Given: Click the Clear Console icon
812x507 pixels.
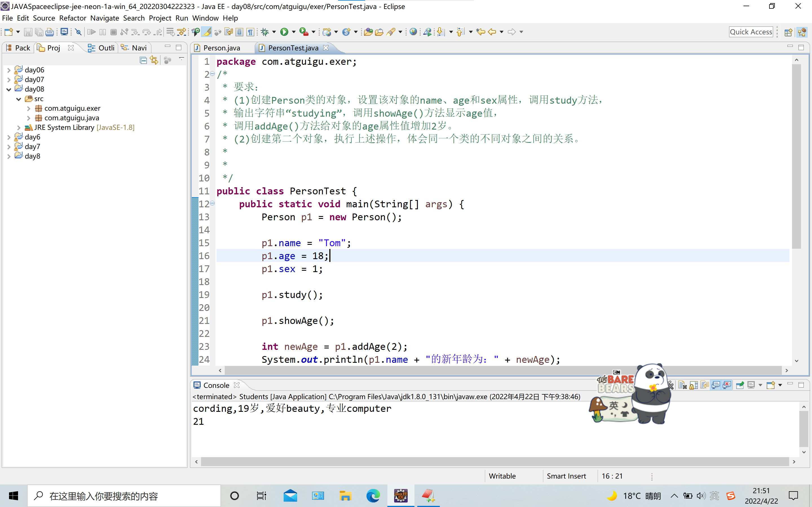Looking at the screenshot, I should pyautogui.click(x=683, y=385).
